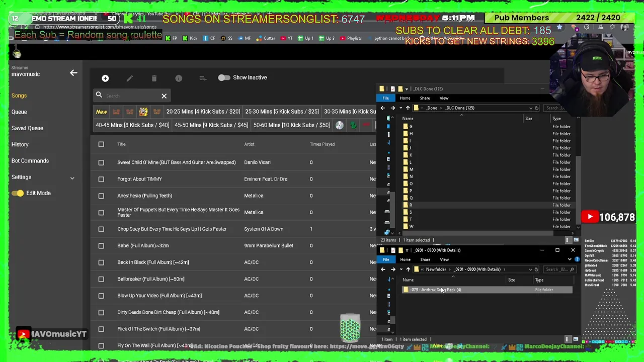Check the Forgot About TIMMY row checkbox
The width and height of the screenshot is (644, 362).
101,179
